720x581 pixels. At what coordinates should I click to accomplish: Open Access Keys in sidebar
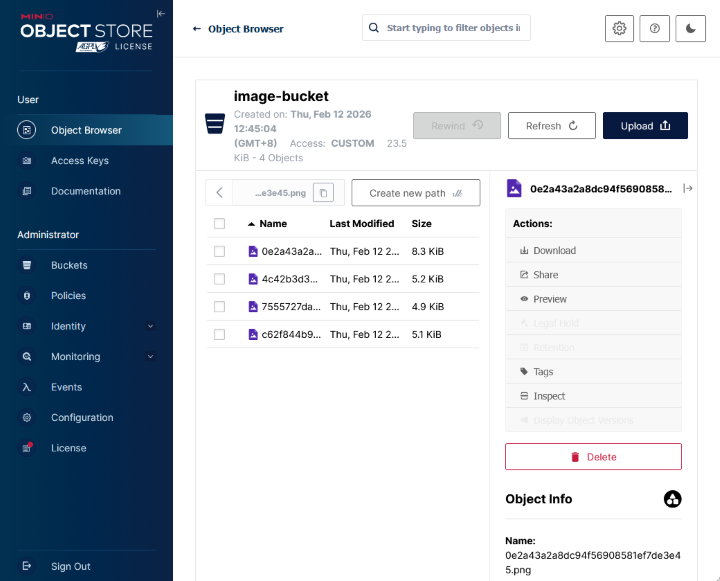pyautogui.click(x=79, y=161)
